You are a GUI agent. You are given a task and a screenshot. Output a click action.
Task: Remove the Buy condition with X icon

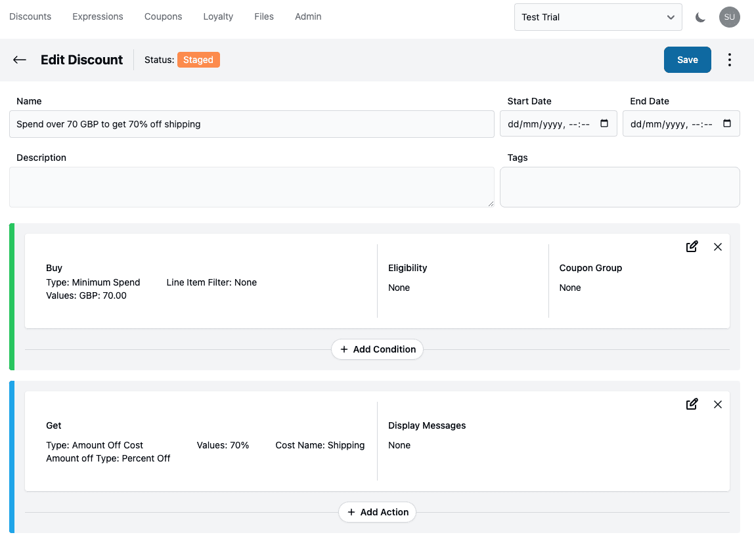click(x=717, y=247)
